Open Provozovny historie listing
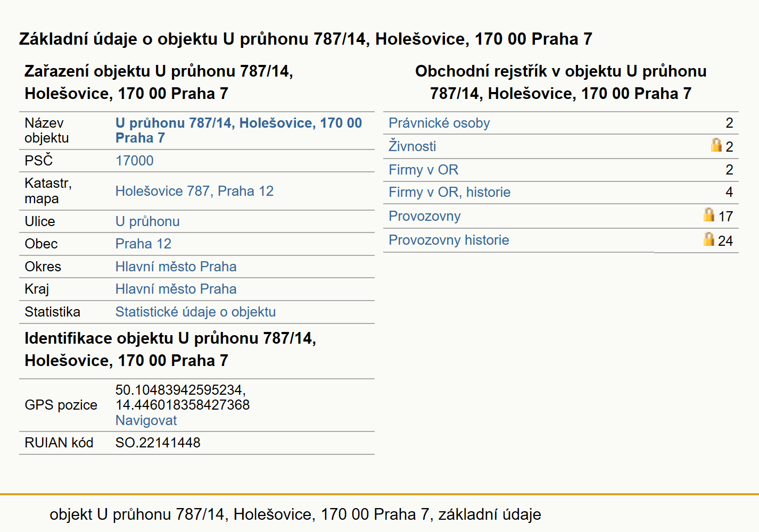759x532 pixels. 449,240
